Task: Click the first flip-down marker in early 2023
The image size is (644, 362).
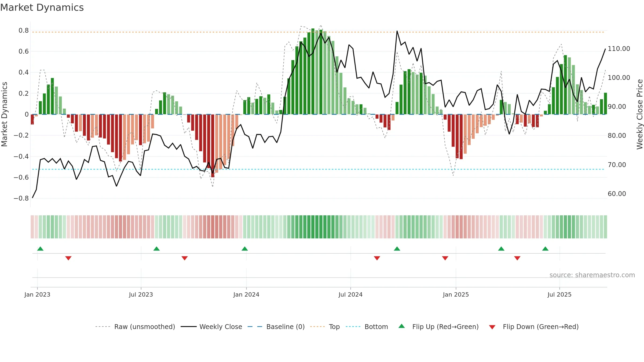Action: (68, 258)
